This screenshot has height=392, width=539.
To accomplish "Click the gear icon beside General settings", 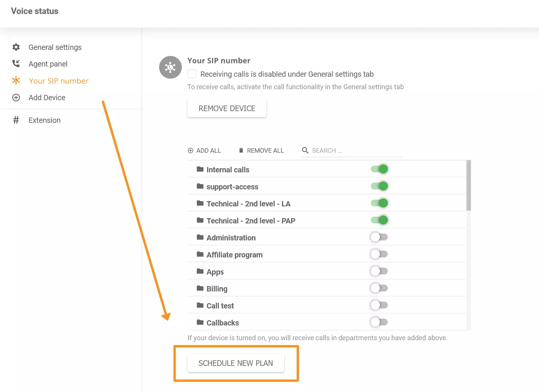I will (16, 47).
